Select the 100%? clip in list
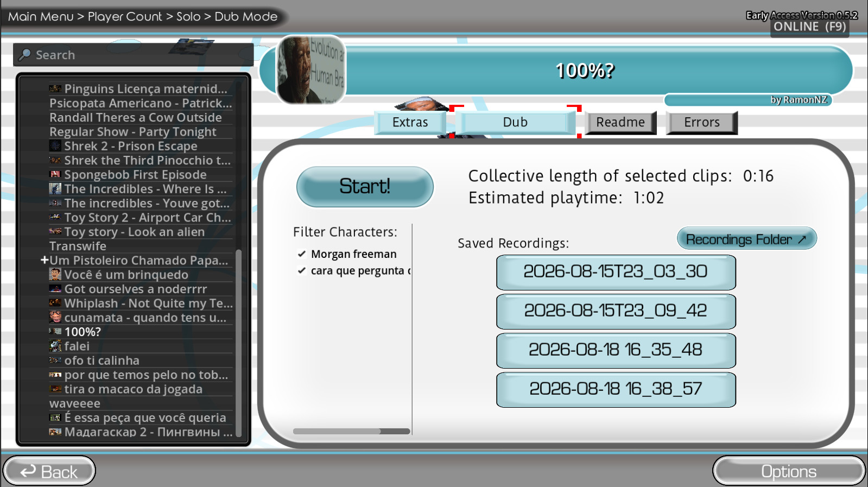This screenshot has width=868, height=487. pyautogui.click(x=141, y=332)
